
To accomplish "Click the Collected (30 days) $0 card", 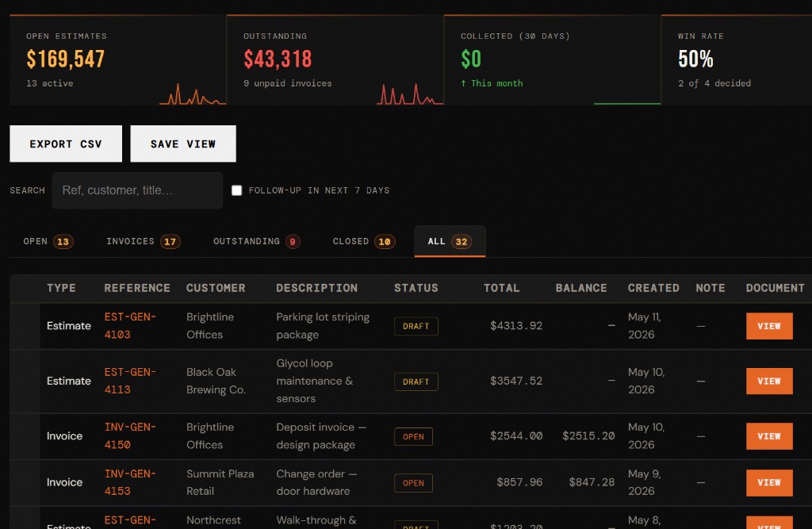I will pos(552,60).
